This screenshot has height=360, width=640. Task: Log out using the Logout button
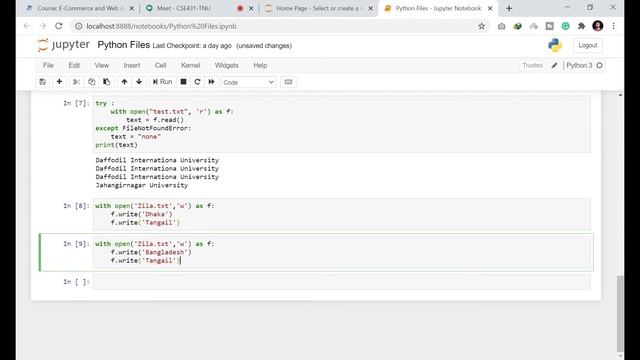(588, 45)
